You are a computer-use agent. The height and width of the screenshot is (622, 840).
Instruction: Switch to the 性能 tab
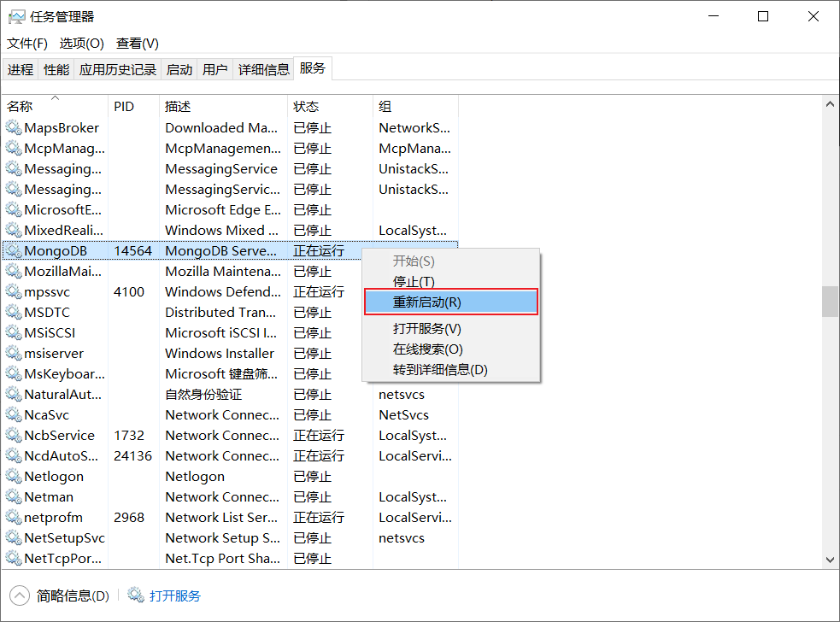pyautogui.click(x=56, y=70)
